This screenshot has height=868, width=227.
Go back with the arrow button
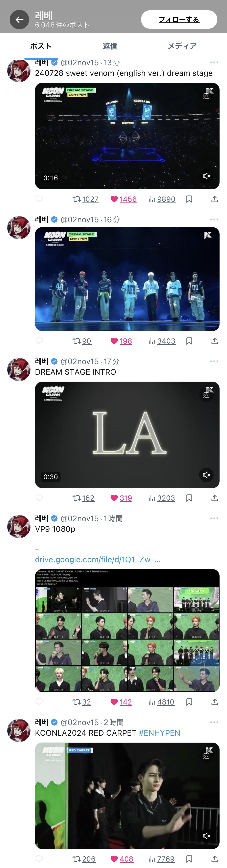[19, 20]
